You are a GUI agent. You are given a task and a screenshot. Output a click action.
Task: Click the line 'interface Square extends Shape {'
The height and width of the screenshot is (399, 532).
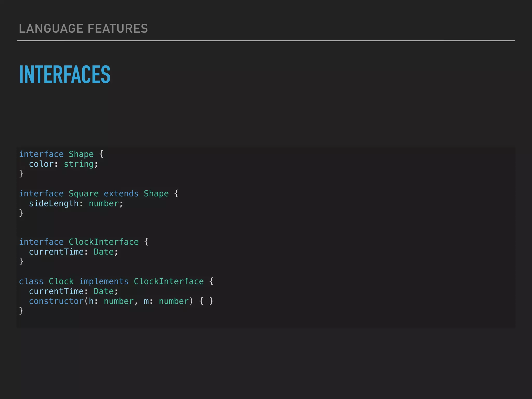click(99, 194)
